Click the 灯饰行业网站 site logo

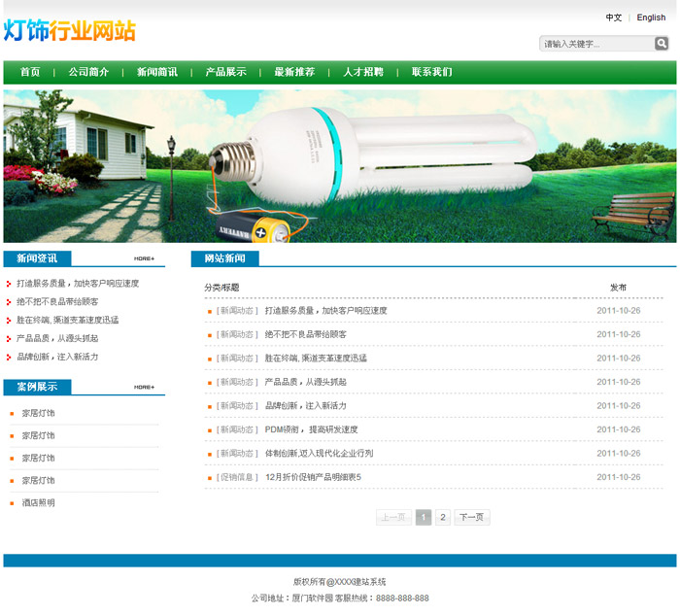pos(69,31)
